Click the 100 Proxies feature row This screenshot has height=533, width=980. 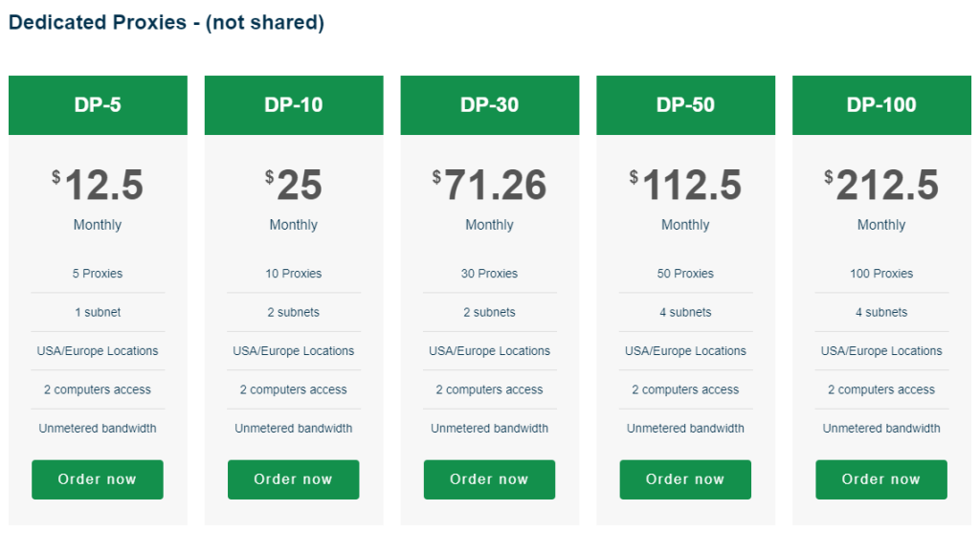coord(880,274)
